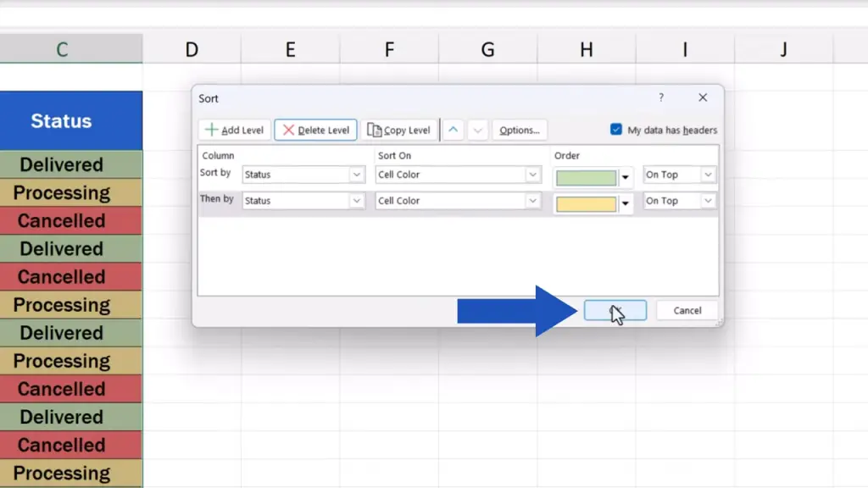Click the Cancel button
Viewport: 868px width, 488px height.
(687, 311)
